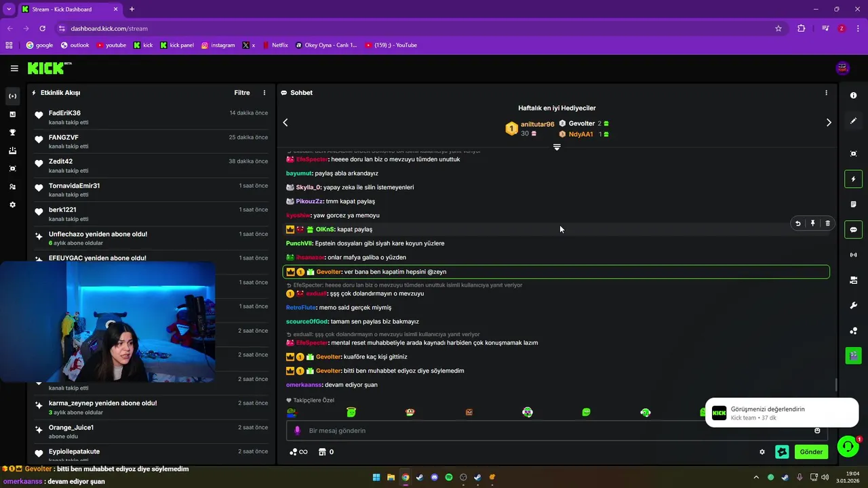The image size is (868, 488).
Task: Click the karma_zeynep resubscribe entry
Action: pyautogui.click(x=152, y=407)
